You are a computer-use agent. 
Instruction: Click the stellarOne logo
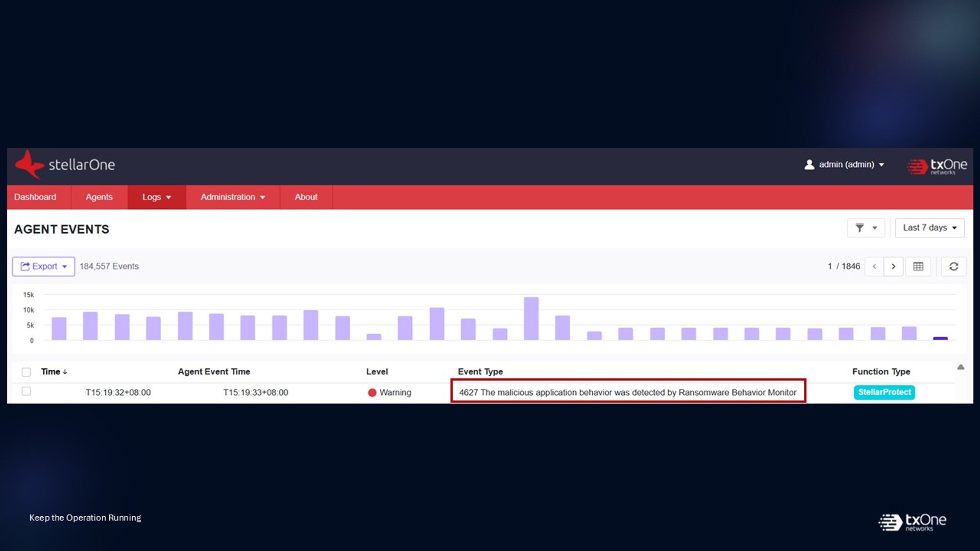(x=65, y=165)
